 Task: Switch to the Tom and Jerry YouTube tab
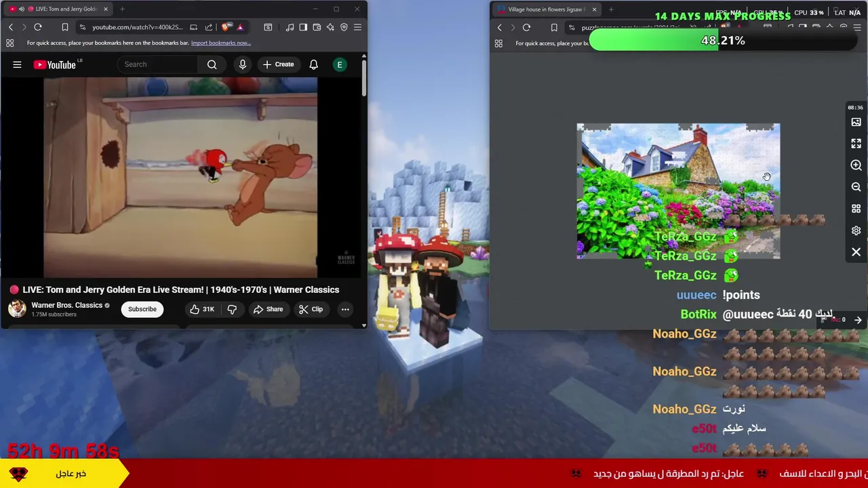pos(58,9)
